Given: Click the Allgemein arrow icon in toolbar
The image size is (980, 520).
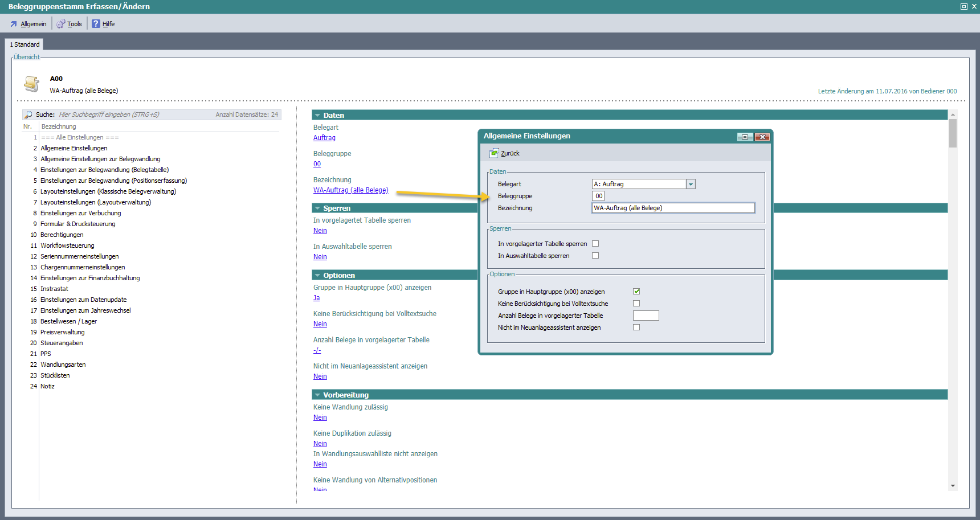Looking at the screenshot, I should point(14,24).
